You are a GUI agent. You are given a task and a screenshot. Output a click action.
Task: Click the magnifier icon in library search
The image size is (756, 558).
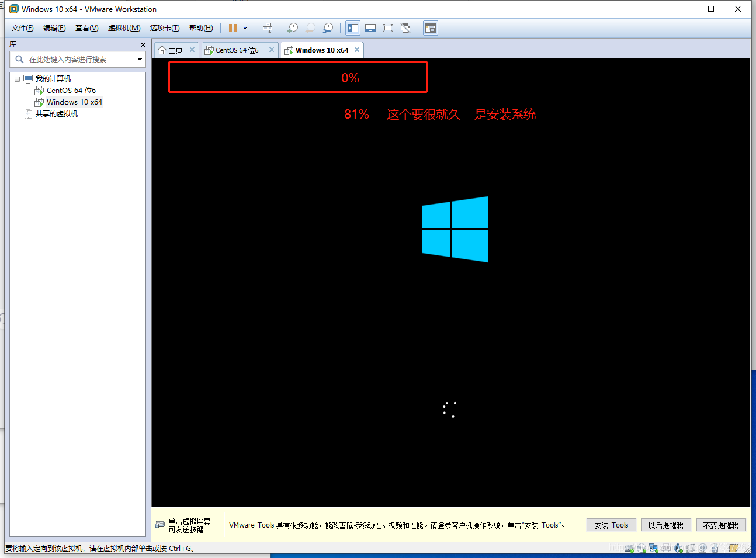pyautogui.click(x=19, y=60)
